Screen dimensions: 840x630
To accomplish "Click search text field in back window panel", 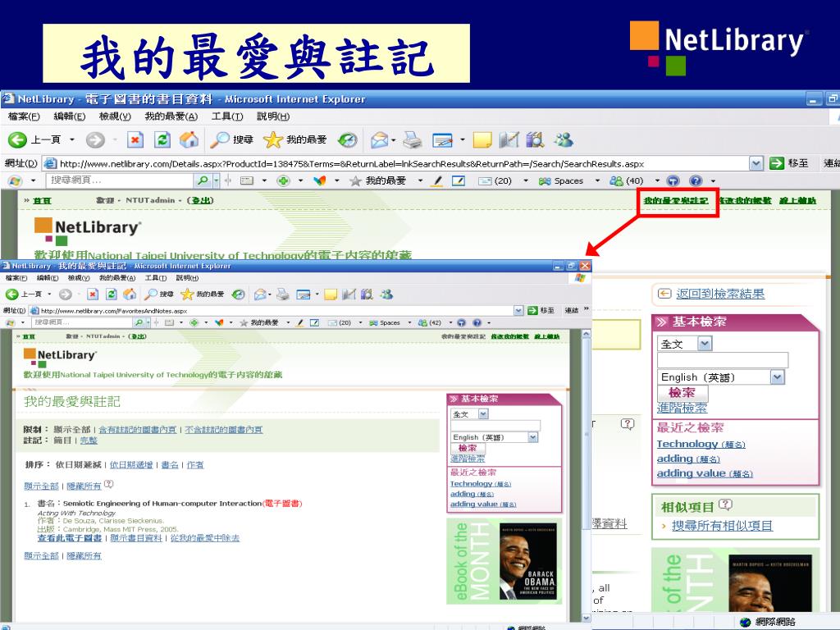I will (723, 360).
